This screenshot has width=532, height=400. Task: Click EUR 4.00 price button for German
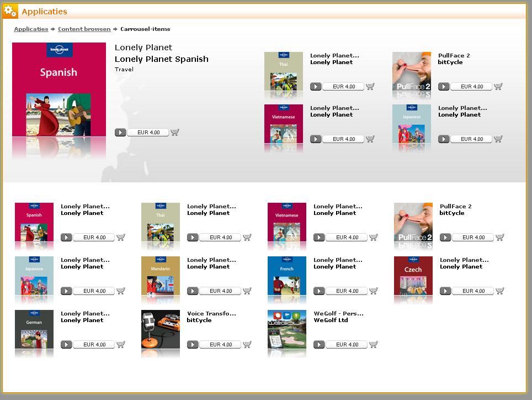click(x=94, y=344)
